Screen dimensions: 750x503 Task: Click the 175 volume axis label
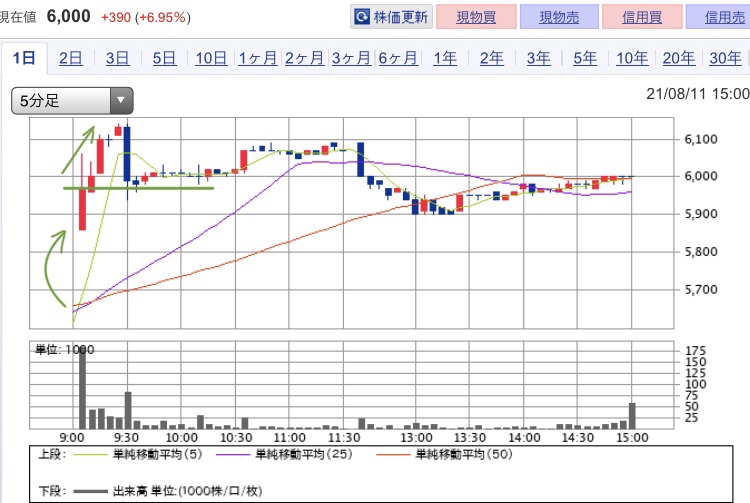[695, 351]
